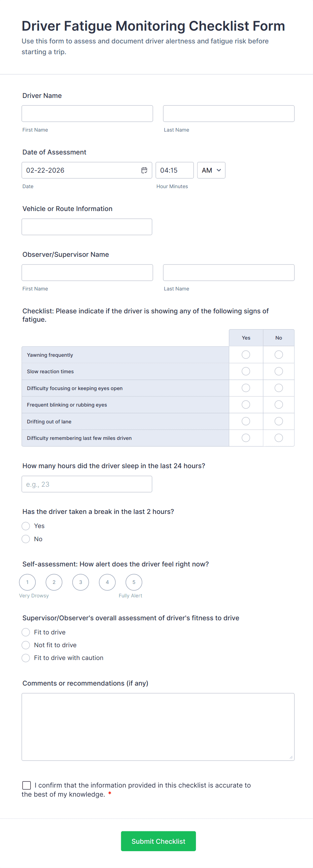Click the Driver First Name field
This screenshot has width=313, height=868.
click(87, 113)
